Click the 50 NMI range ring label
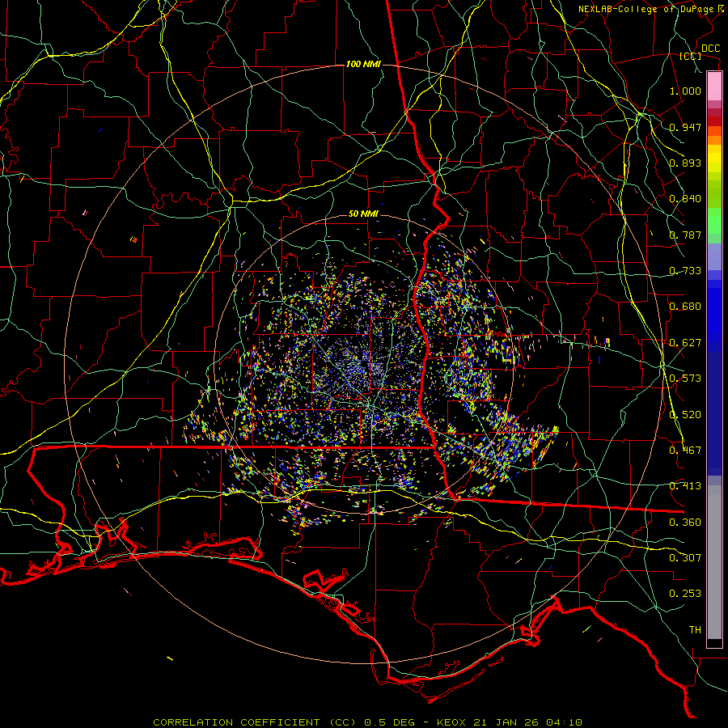The height and width of the screenshot is (728, 728). [363, 214]
